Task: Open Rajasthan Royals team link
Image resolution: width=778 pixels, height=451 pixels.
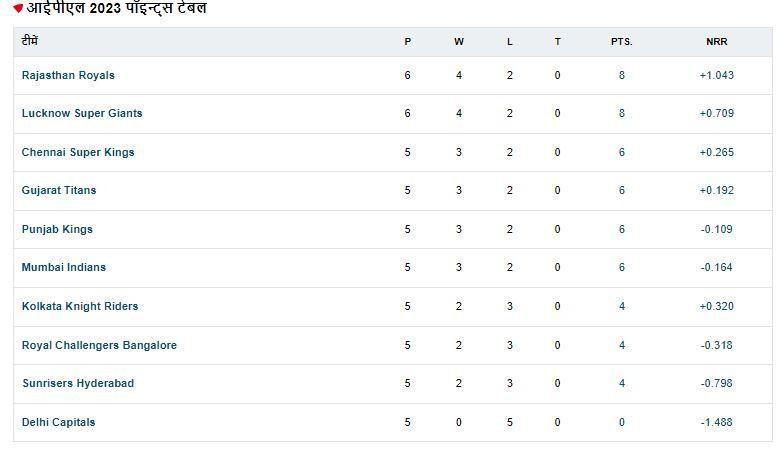Action: pyautogui.click(x=68, y=75)
